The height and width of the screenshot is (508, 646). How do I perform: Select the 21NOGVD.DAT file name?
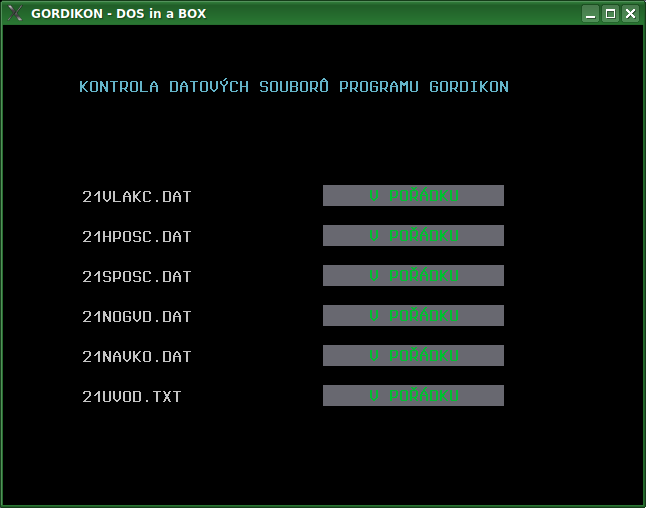tap(136, 316)
